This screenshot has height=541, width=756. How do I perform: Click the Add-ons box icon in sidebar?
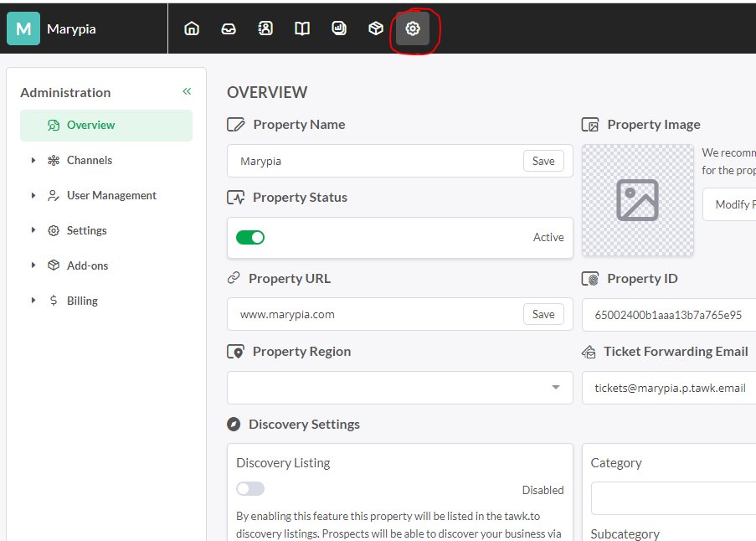tap(54, 265)
